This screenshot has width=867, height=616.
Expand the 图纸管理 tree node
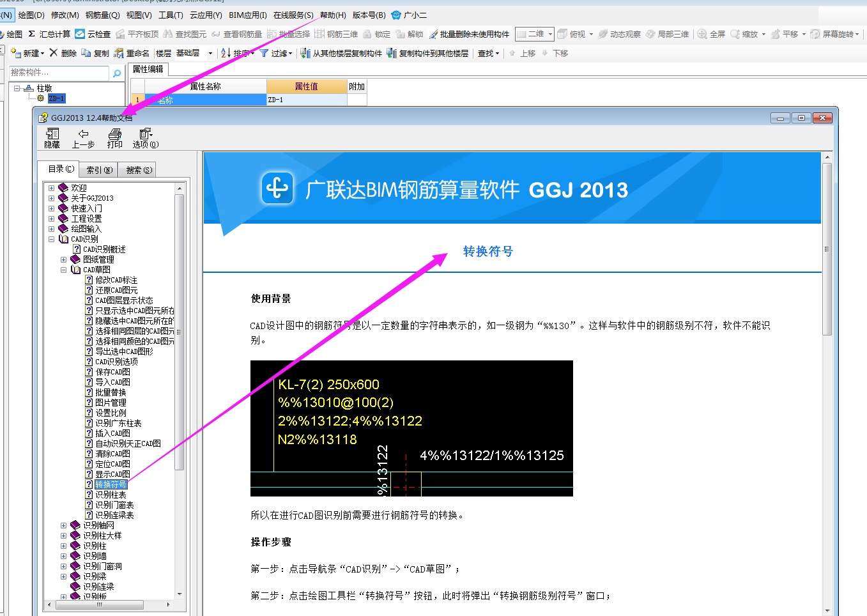(63, 259)
